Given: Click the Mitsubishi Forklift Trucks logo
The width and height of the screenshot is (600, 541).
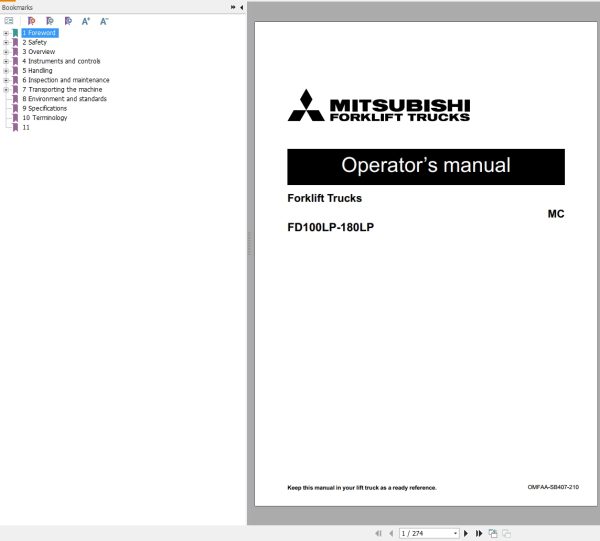Looking at the screenshot, I should [x=379, y=106].
